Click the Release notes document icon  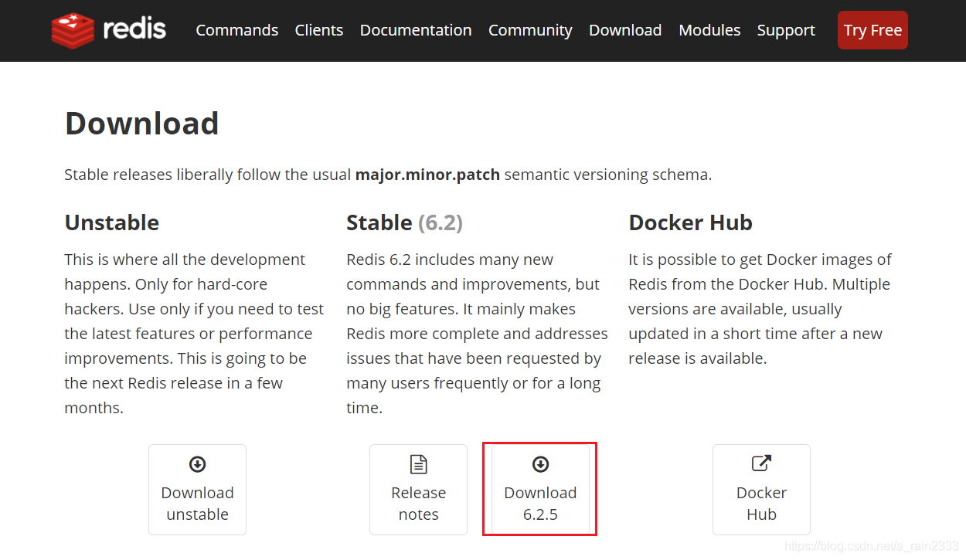click(x=418, y=464)
